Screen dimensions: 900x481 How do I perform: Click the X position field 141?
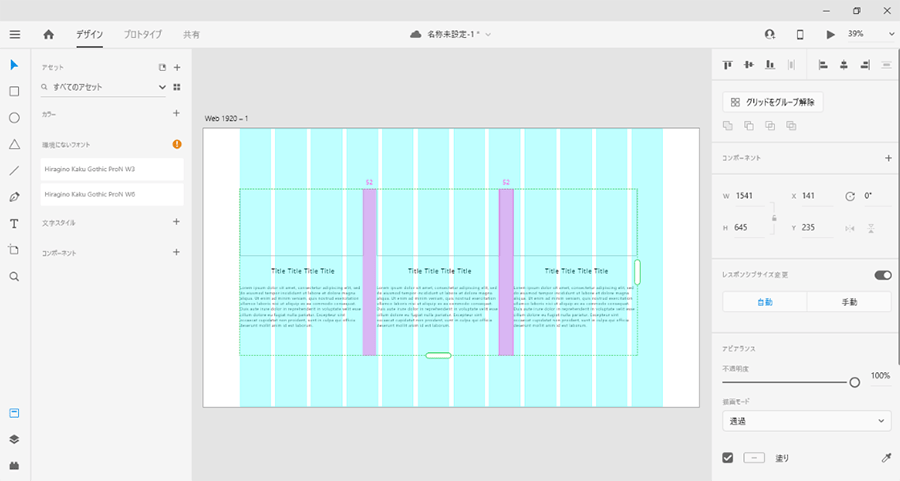point(817,196)
